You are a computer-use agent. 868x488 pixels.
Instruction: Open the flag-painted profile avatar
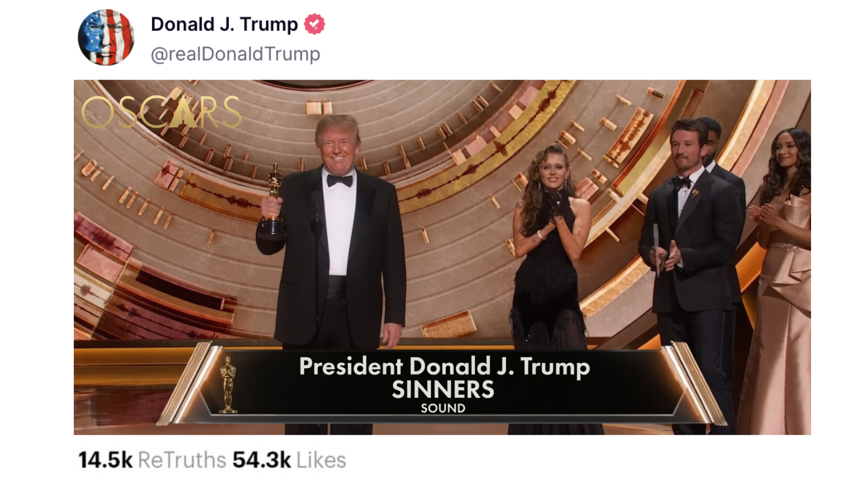(106, 37)
